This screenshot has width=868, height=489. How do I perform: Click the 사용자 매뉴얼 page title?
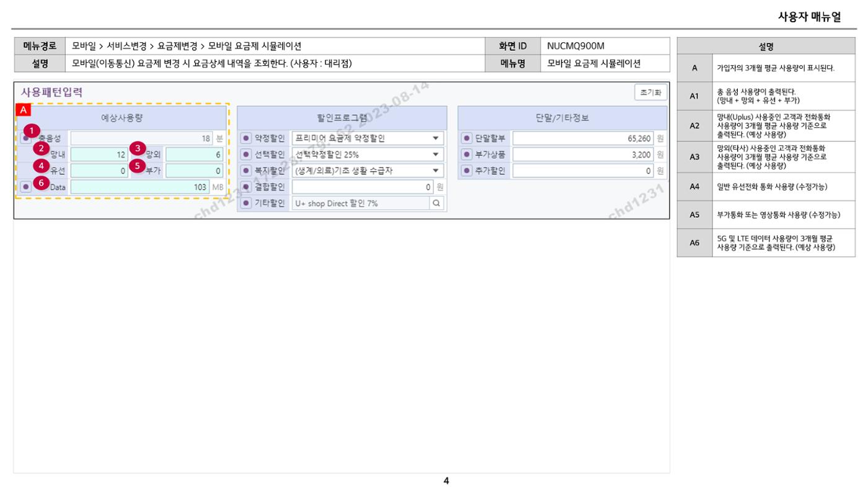point(809,17)
